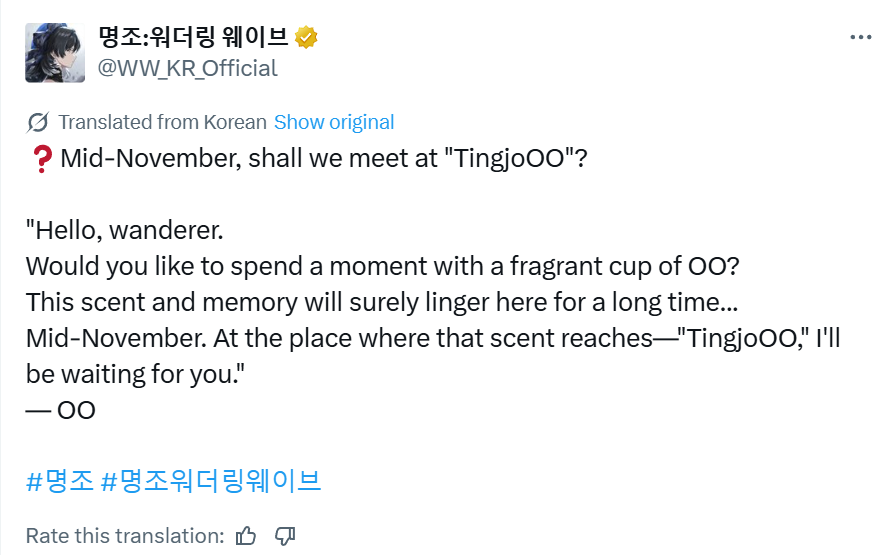The width and height of the screenshot is (895, 555).
Task: Click the @WW_KR_Official handle
Action: [186, 68]
